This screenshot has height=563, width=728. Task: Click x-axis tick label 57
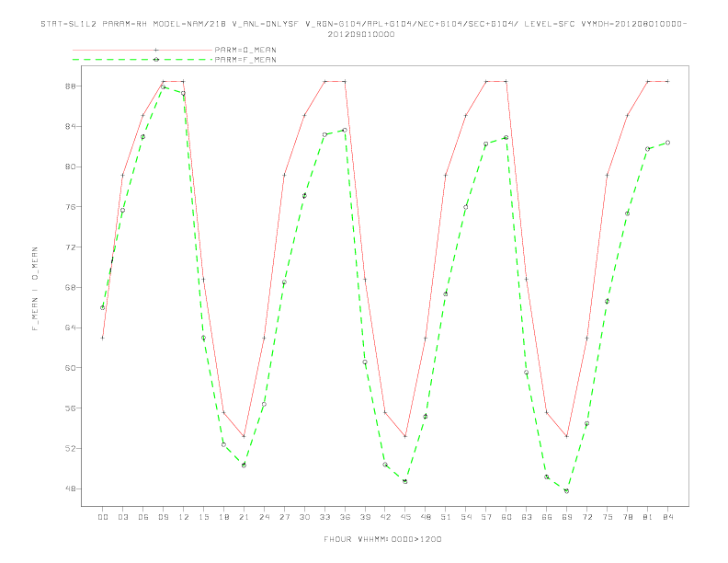[486, 517]
